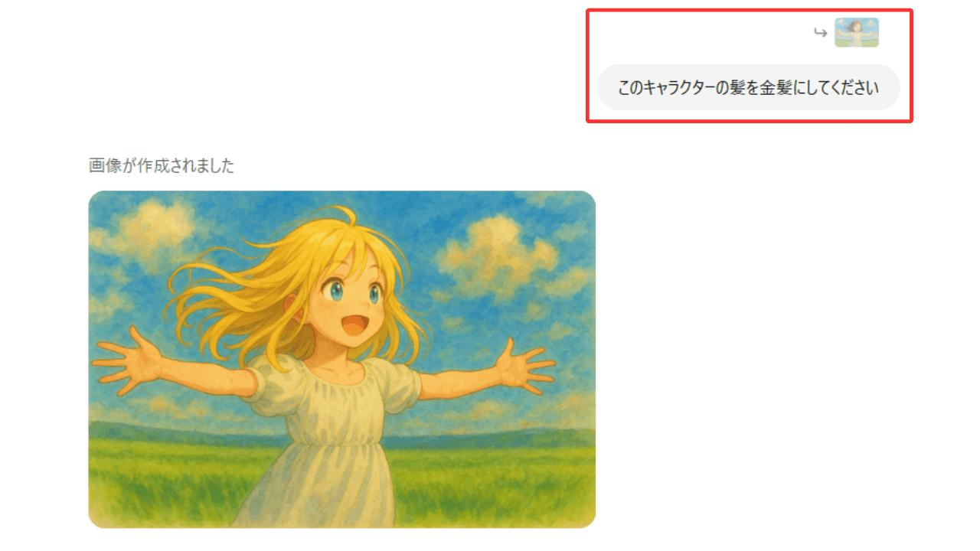Click the red highlight border around the prompt
980x551 pixels.
(x=750, y=10)
